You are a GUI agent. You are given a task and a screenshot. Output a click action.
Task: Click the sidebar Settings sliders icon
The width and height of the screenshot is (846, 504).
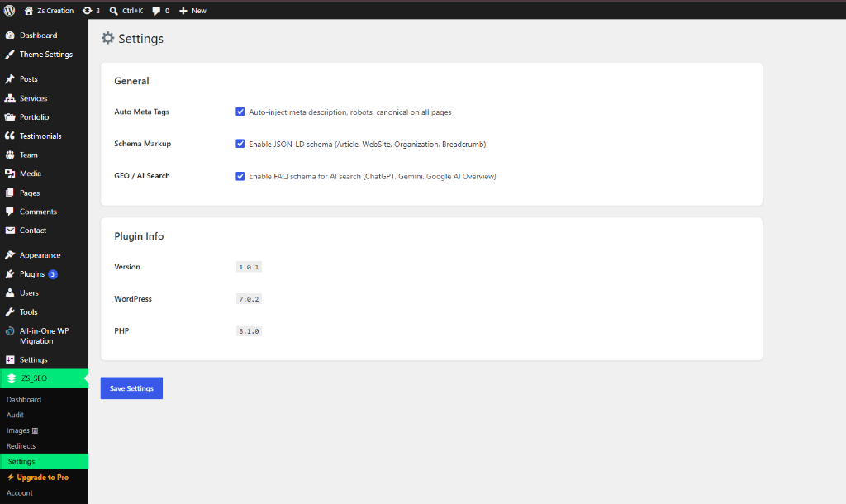coord(10,359)
